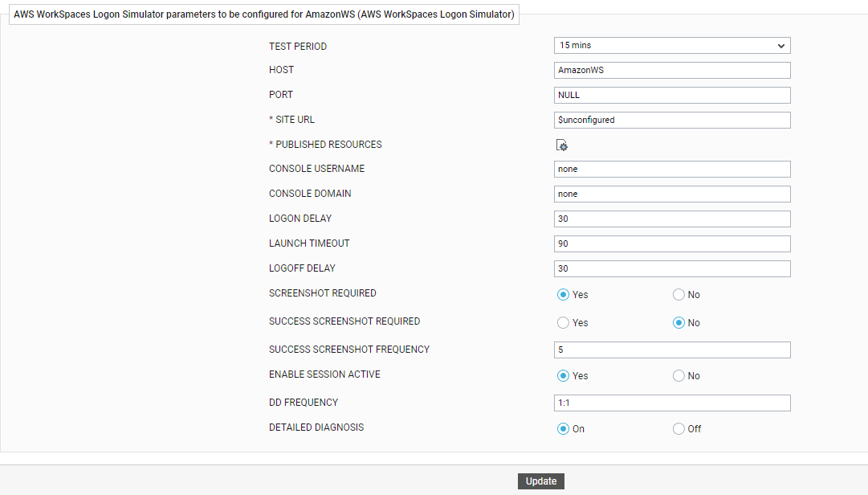
Task: Click the TEST PERIOD label
Action: pyautogui.click(x=298, y=47)
